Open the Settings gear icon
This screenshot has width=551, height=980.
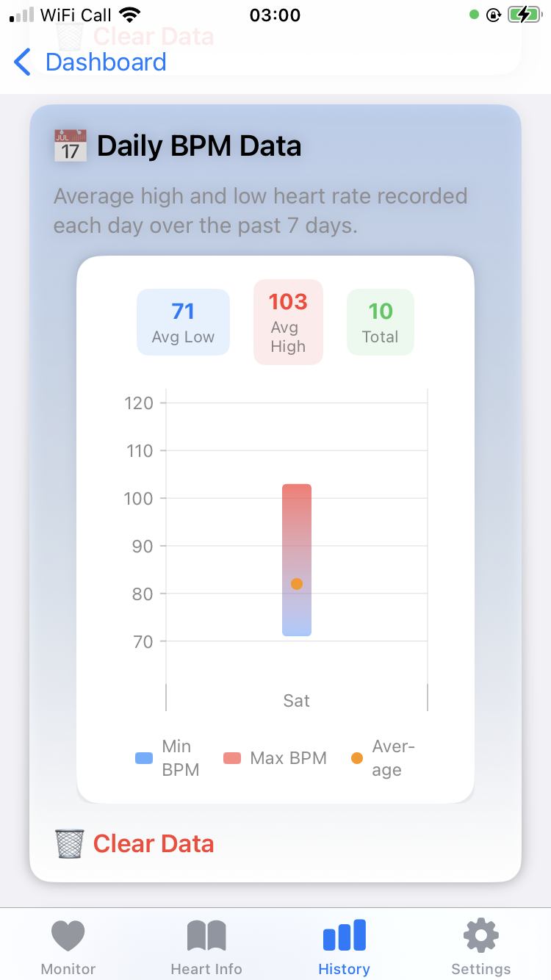(x=481, y=936)
